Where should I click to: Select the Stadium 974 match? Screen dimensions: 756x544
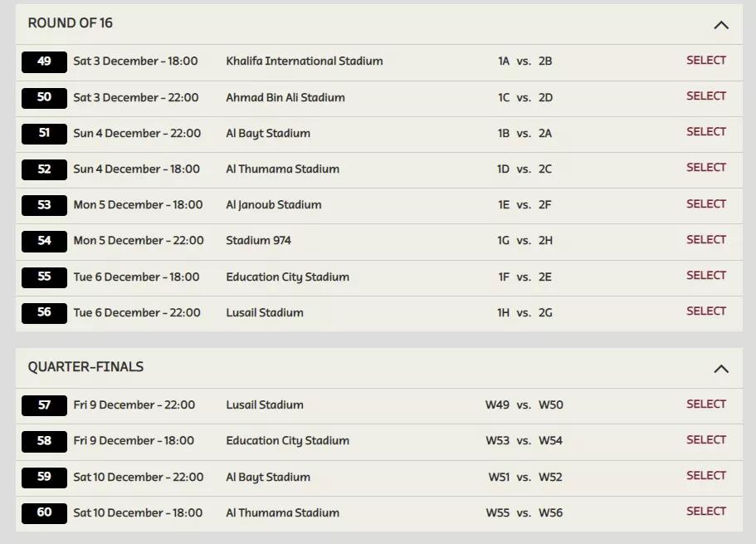[x=705, y=240]
